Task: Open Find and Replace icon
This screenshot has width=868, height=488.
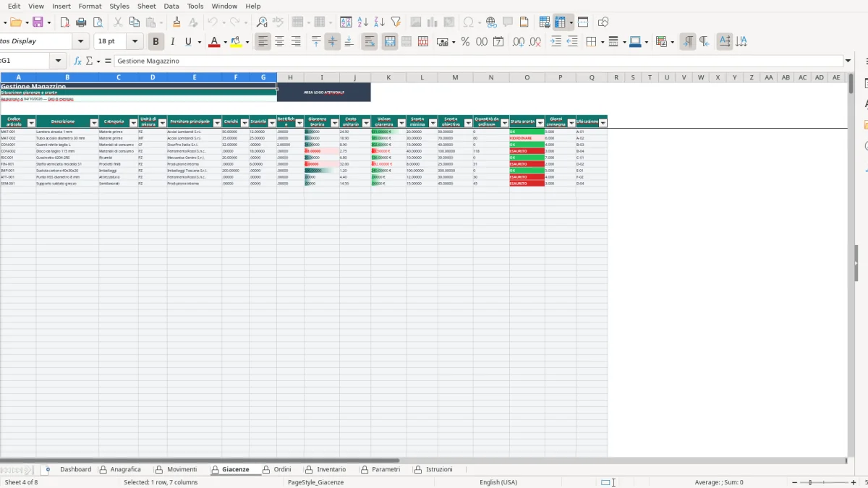Action: [262, 22]
